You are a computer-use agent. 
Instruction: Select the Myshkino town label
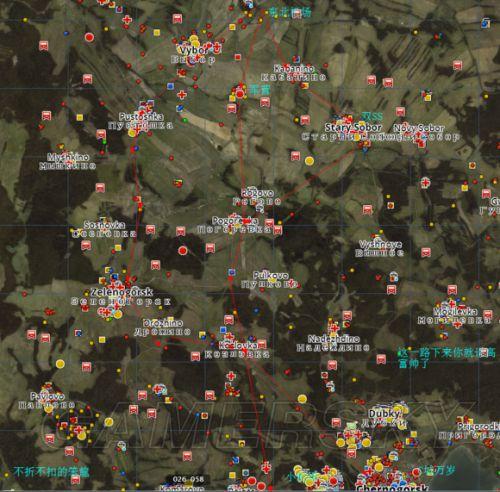point(68,157)
